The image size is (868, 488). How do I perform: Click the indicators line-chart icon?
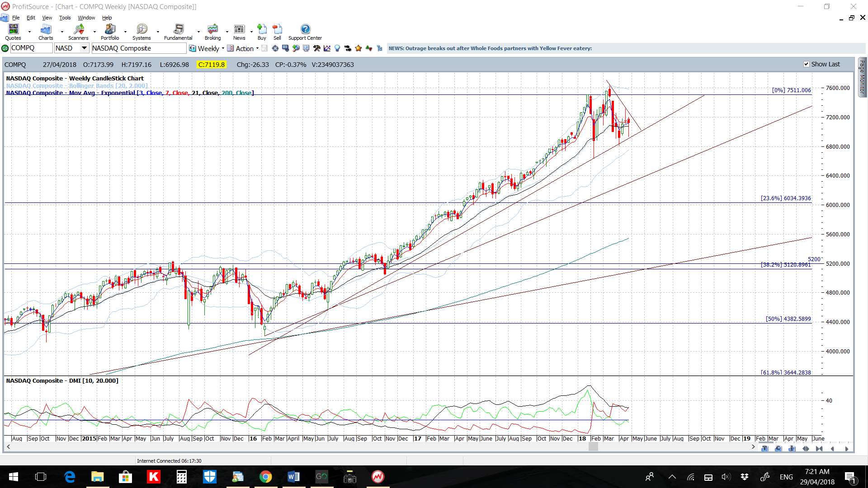click(327, 48)
